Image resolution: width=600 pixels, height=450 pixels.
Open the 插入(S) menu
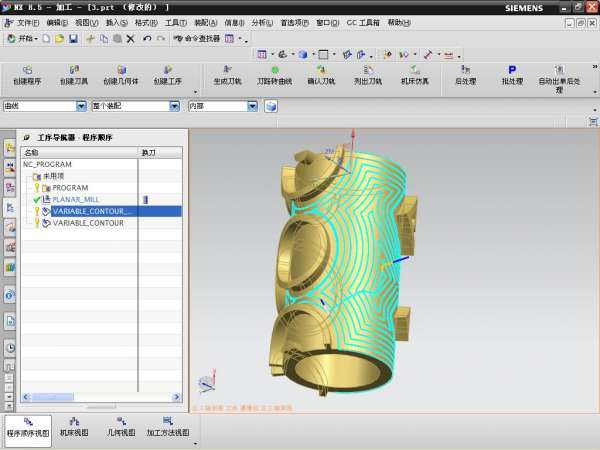[x=117, y=23]
